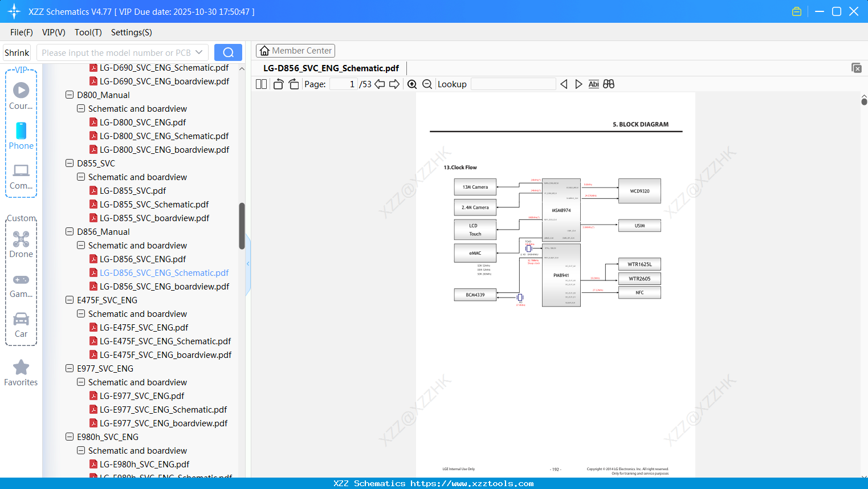Collapse the D856_Manual tree node
Image resolution: width=868 pixels, height=489 pixels.
point(69,231)
